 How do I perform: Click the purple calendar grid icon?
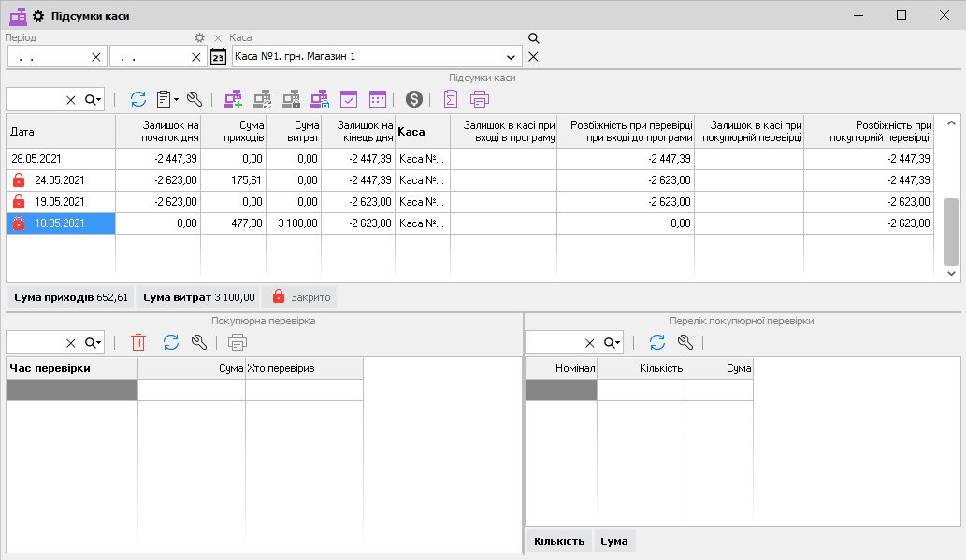(x=378, y=99)
